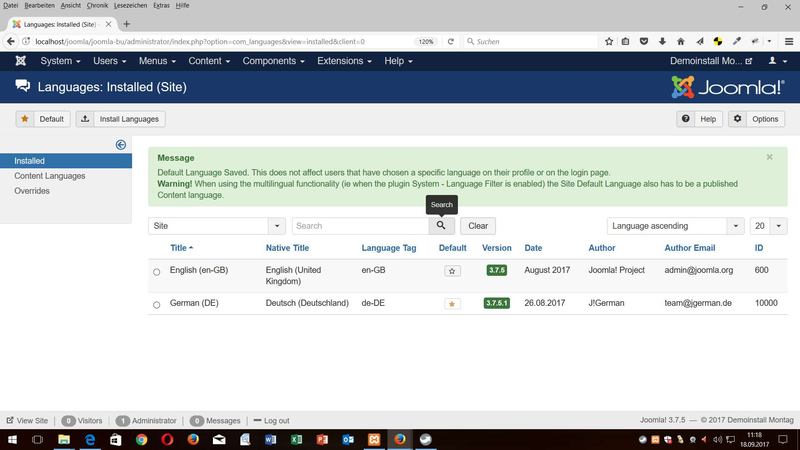Open Excel from the taskbar
The width and height of the screenshot is (800, 450).
coord(296,439)
